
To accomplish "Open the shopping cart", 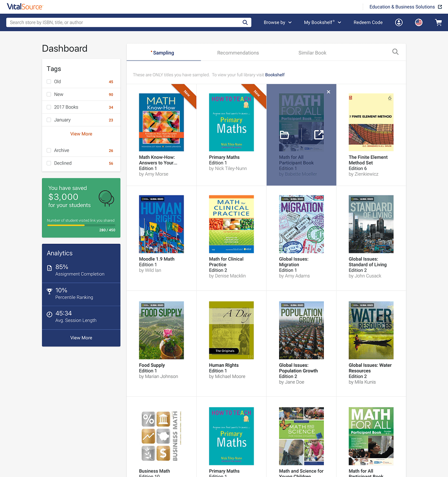I will tap(438, 22).
